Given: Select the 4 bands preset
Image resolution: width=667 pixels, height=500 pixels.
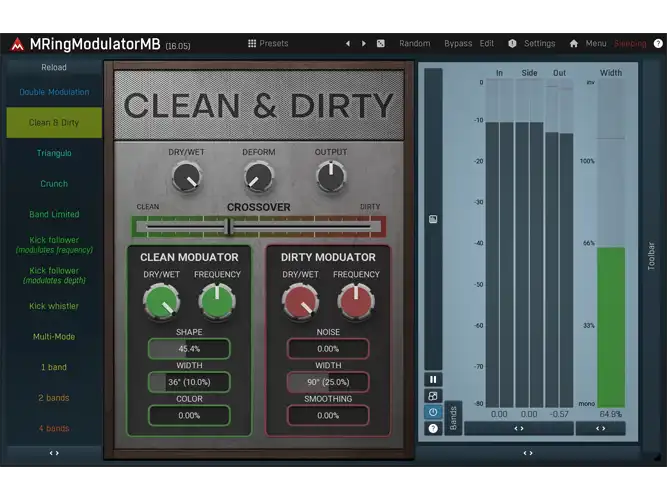Looking at the screenshot, I should tap(54, 429).
